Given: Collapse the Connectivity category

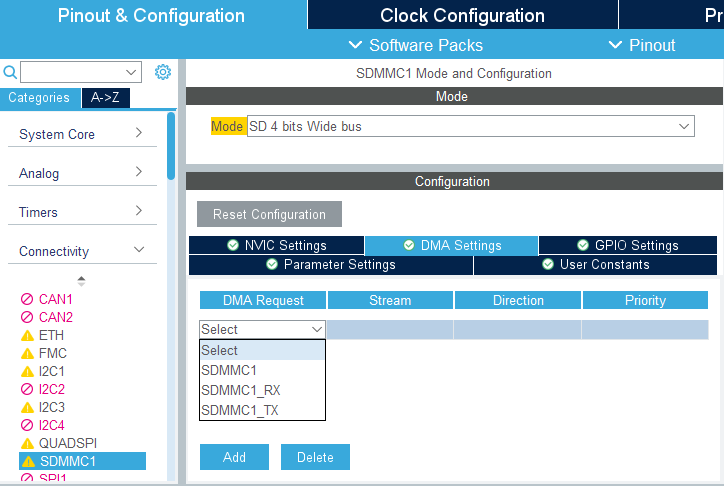Looking at the screenshot, I should point(139,249).
